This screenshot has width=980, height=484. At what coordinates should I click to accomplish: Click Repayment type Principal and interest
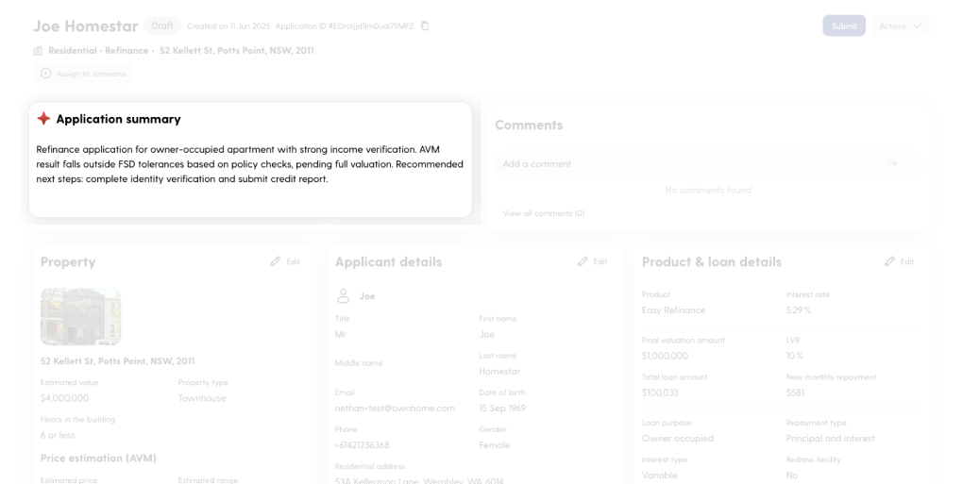click(x=831, y=439)
